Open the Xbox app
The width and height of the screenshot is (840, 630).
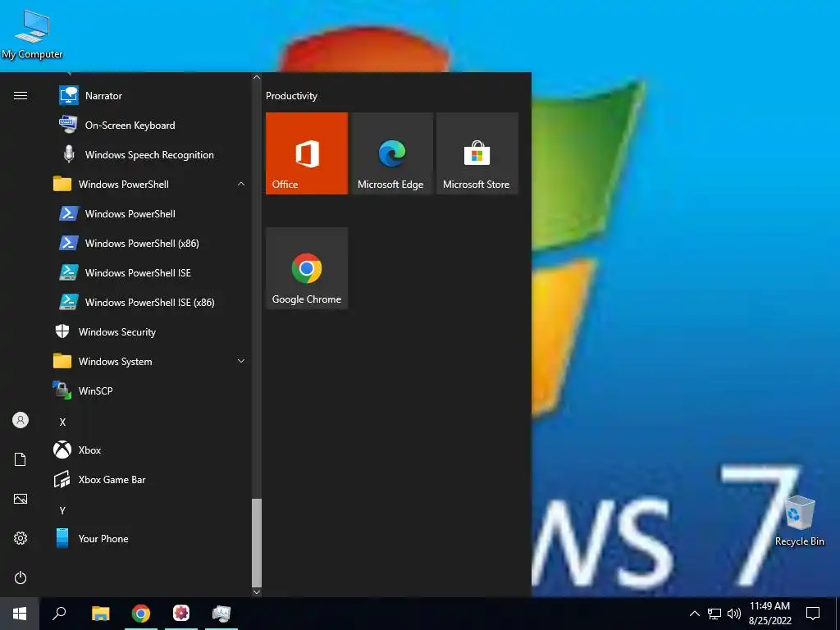click(x=150, y=450)
